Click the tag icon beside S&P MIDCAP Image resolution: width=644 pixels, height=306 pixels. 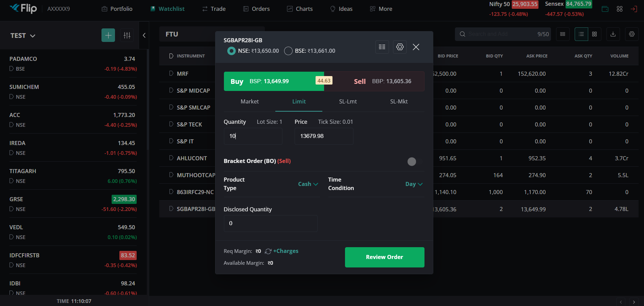[x=171, y=90]
